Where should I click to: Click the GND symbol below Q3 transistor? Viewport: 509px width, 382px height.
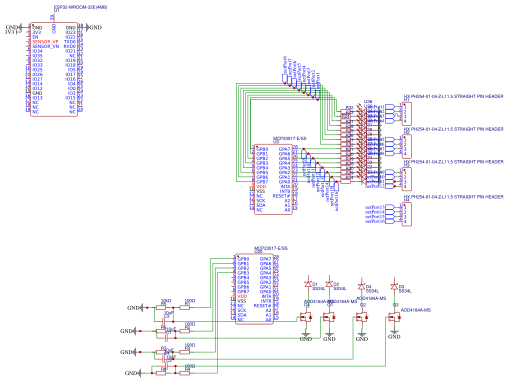[x=394, y=335]
